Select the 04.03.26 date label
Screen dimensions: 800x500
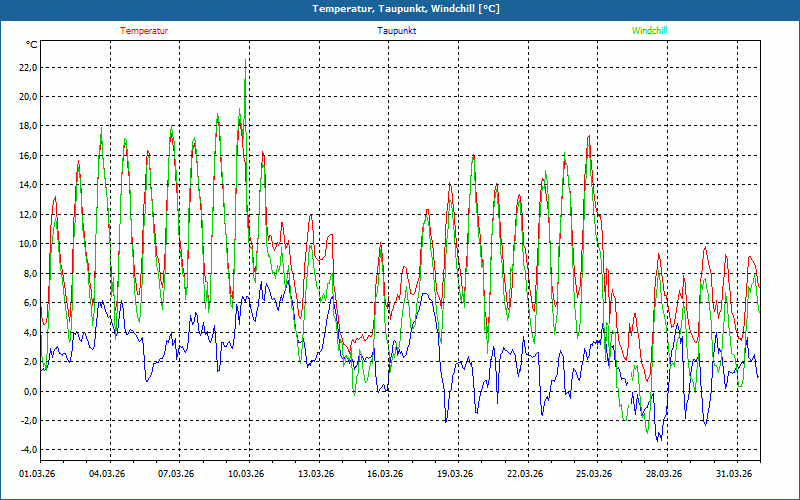(107, 474)
